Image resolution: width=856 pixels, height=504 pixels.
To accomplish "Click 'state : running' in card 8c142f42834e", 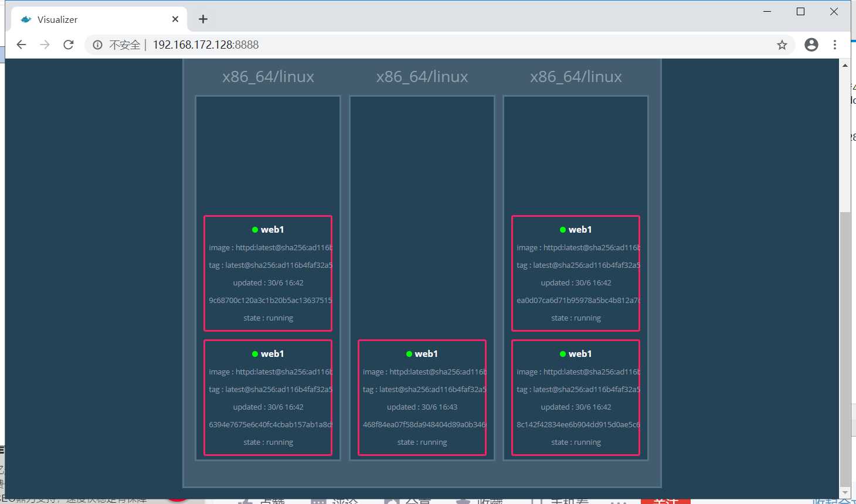I will (x=576, y=442).
